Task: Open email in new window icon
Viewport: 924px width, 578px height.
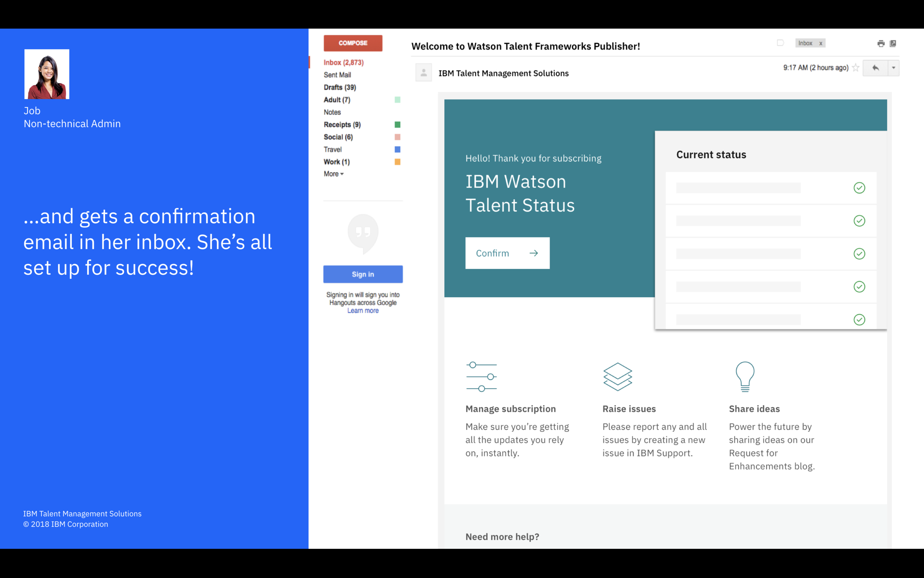Action: (x=893, y=43)
